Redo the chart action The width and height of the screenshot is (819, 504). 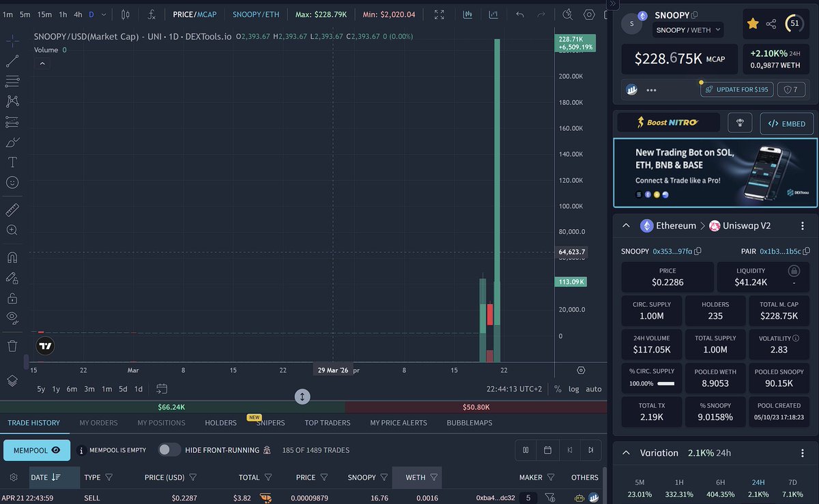pos(541,14)
